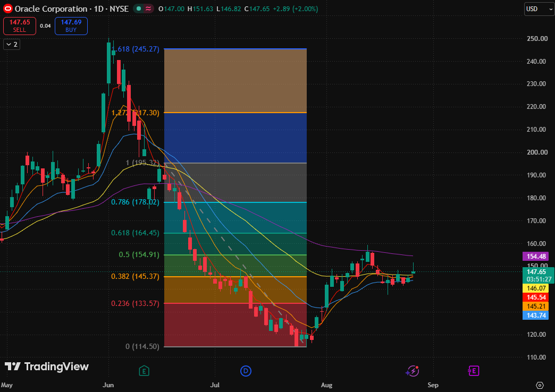This screenshot has height=392, width=555.
Task: Click the purple lightning event marker
Action: pos(413,371)
